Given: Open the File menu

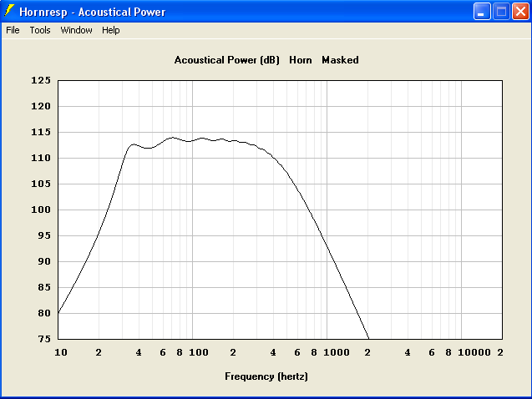Looking at the screenshot, I should [13, 30].
